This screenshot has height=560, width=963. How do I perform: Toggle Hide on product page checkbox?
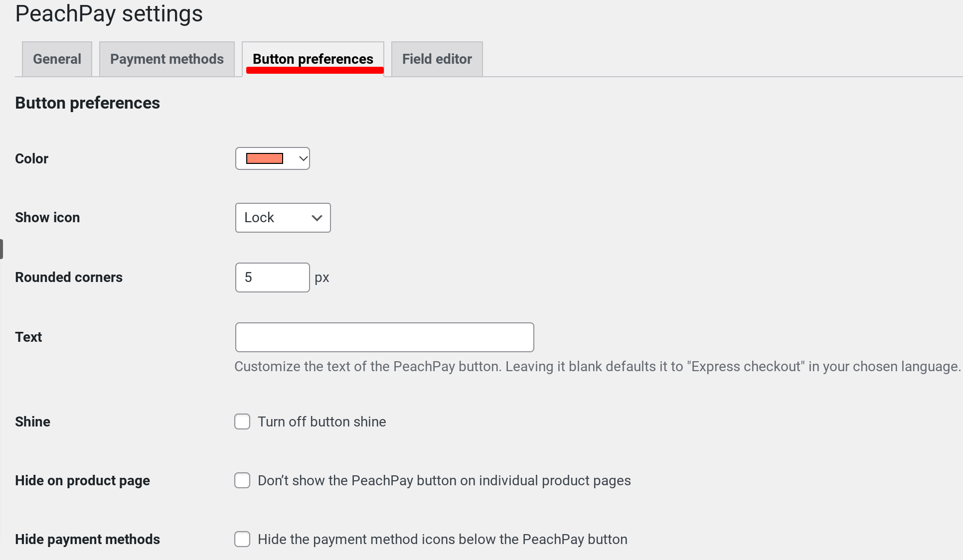pos(242,480)
